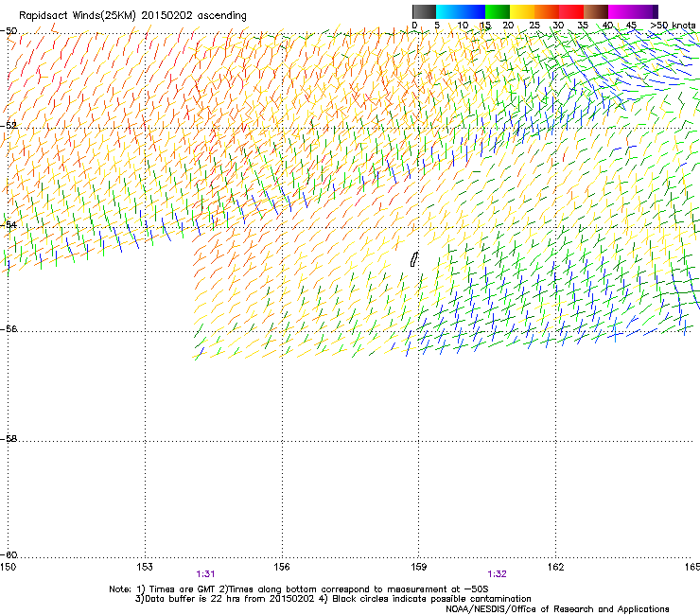Click the '10' tick under the color bar
Viewport: 700px width, 615px height.
463,26
